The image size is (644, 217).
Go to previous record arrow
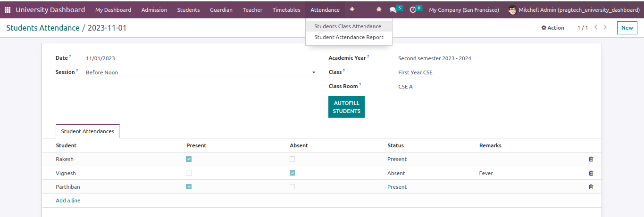coord(596,27)
